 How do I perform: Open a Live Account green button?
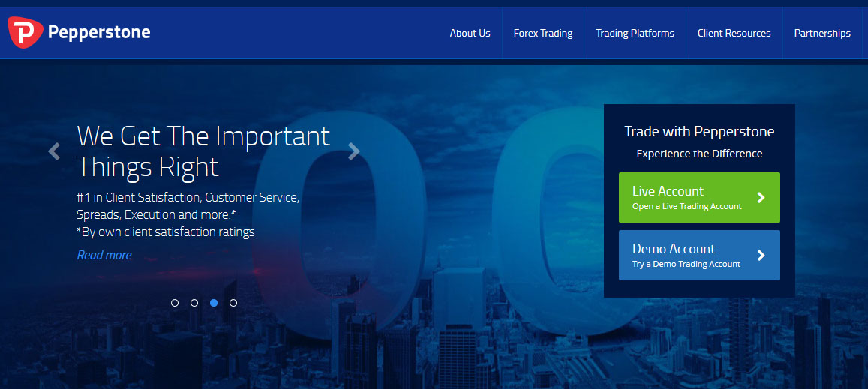point(699,198)
